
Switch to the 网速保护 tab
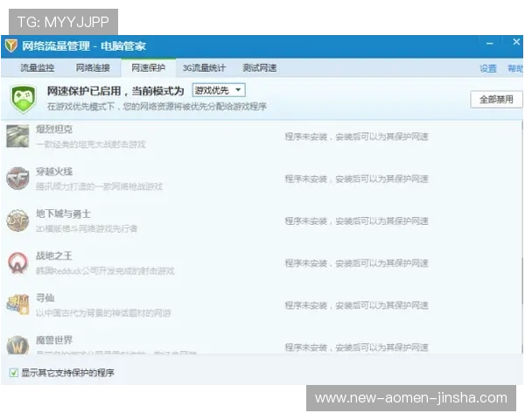click(x=149, y=68)
